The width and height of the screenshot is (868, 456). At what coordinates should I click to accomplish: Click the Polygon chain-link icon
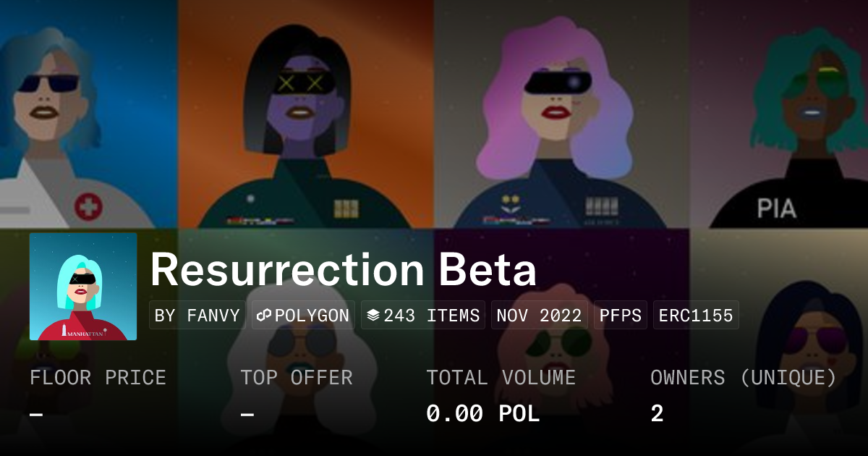tap(264, 316)
